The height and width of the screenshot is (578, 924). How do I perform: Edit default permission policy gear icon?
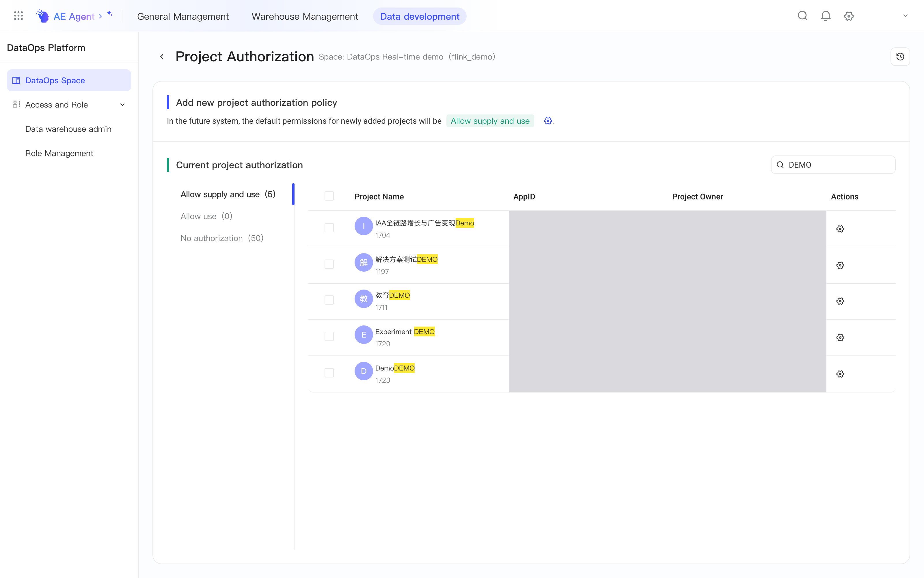[548, 121]
